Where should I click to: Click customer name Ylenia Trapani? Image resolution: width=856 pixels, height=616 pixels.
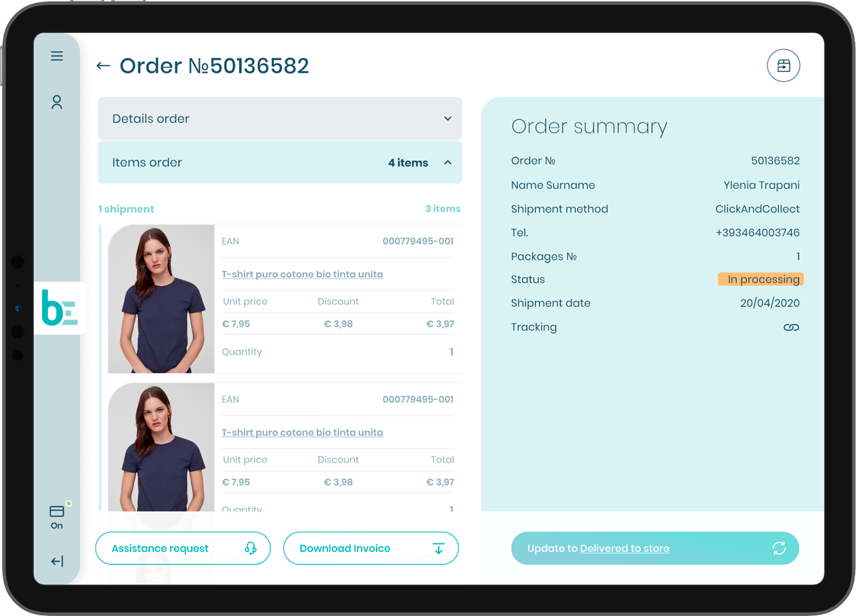tap(762, 185)
